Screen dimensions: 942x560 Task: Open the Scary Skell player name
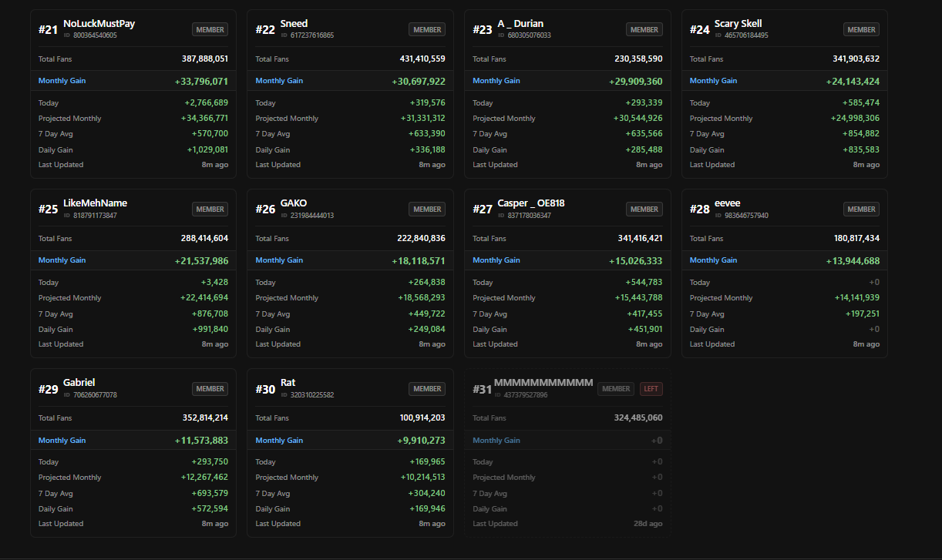[738, 24]
